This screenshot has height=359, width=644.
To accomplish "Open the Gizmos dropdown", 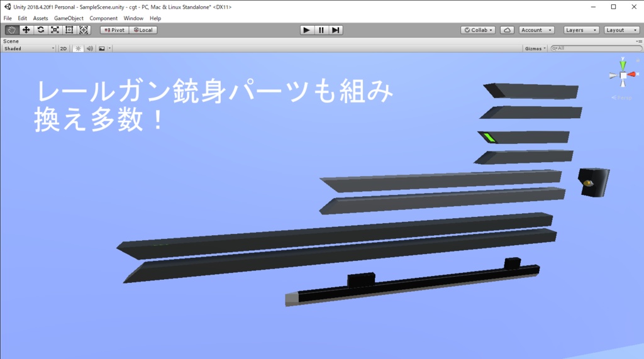I will (535, 48).
